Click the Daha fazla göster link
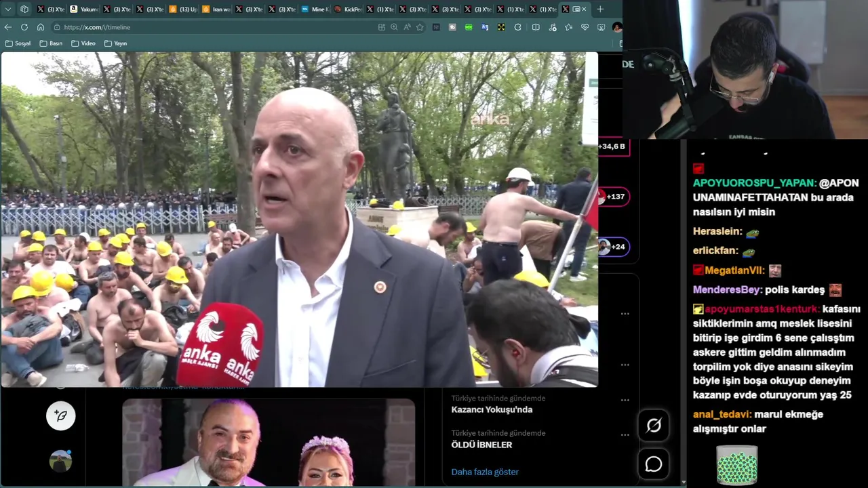The width and height of the screenshot is (868, 488). click(x=485, y=472)
